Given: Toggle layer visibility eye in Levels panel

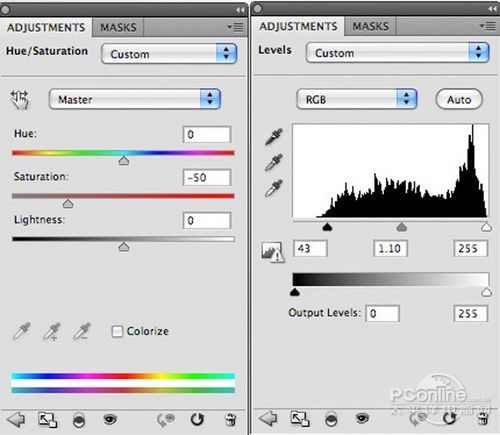Looking at the screenshot, I should click(x=362, y=418).
